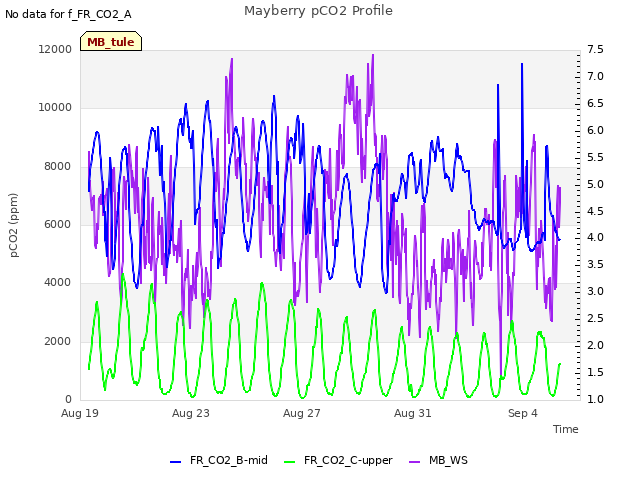Click the 6000 left axis value
Image resolution: width=640 pixels, height=480 pixels.
coord(58,224)
